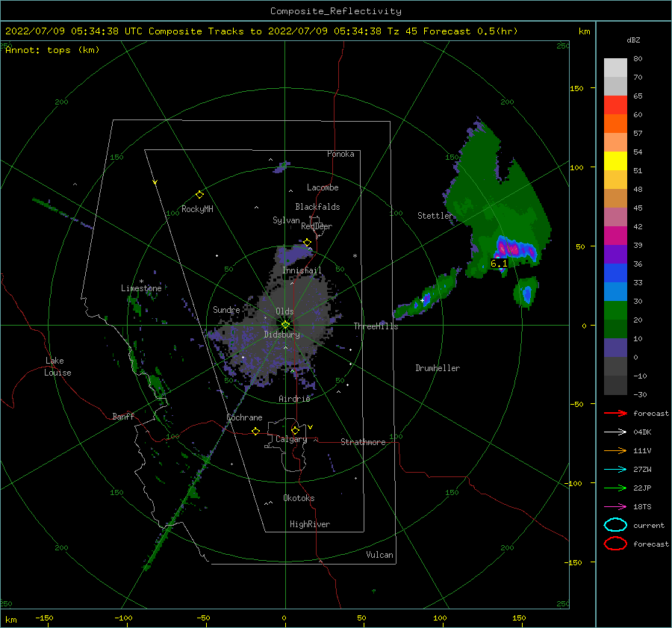The image size is (672, 628).
Task: Click the dBZ legend heading
Action: pos(633,40)
